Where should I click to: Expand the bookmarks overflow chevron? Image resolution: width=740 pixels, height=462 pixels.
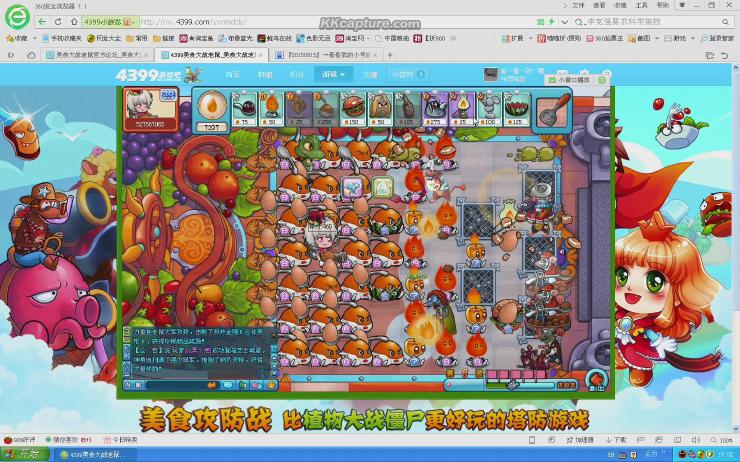453,38
